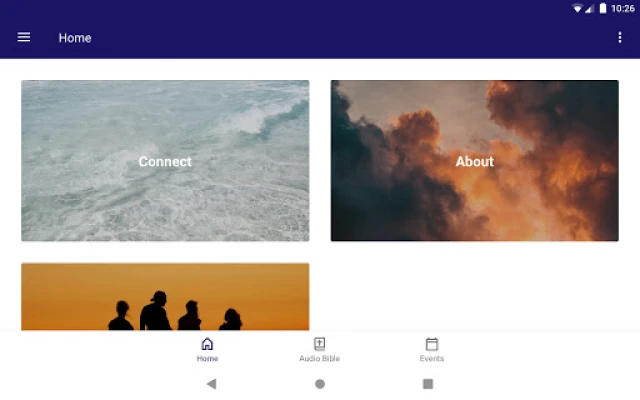The height and width of the screenshot is (400, 640).
Task: Tap the 10:26 clock in status bar
Action: click(623, 9)
